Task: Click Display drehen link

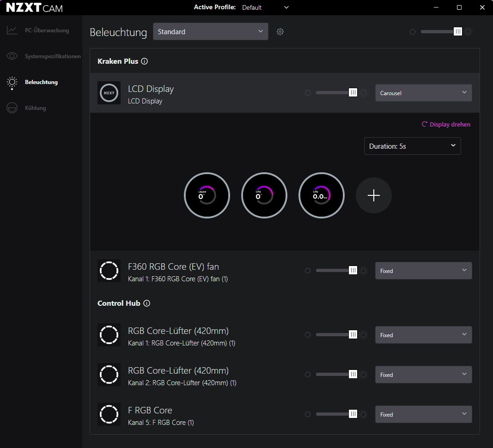Action: tap(446, 124)
